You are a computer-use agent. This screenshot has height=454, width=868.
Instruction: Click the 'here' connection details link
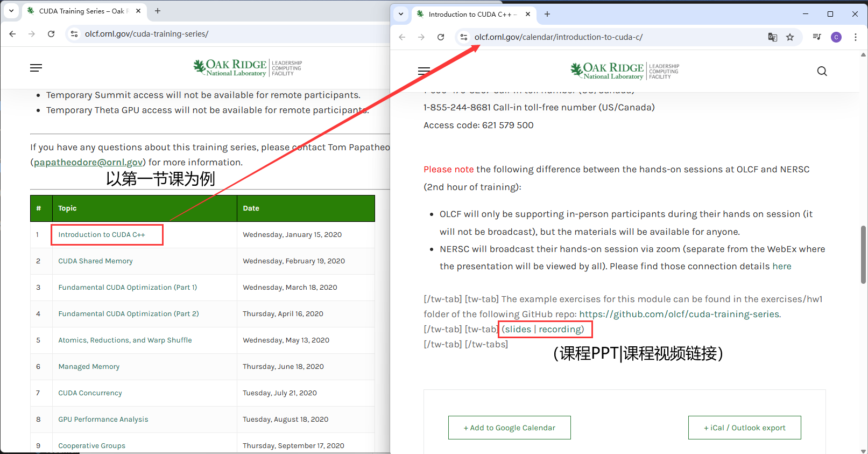click(782, 267)
